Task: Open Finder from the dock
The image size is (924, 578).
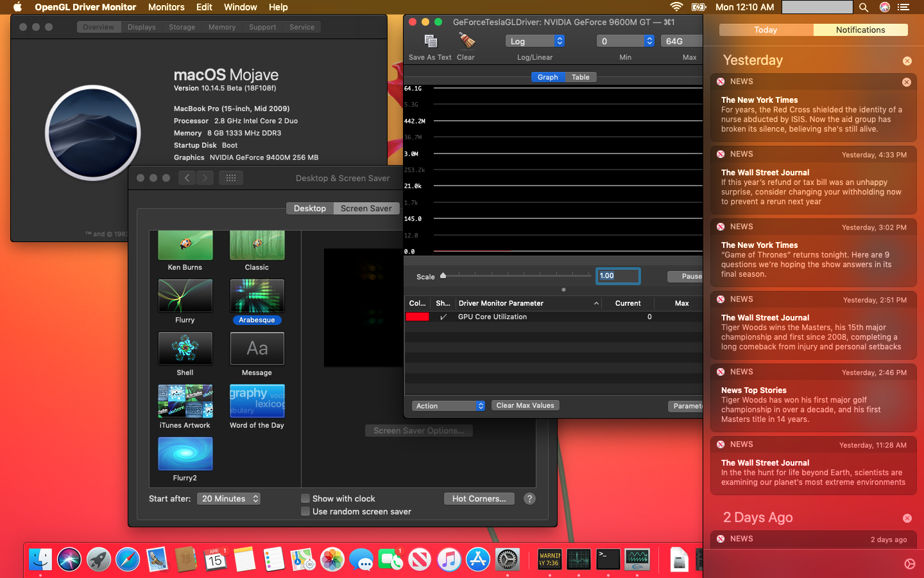Action: [40, 559]
